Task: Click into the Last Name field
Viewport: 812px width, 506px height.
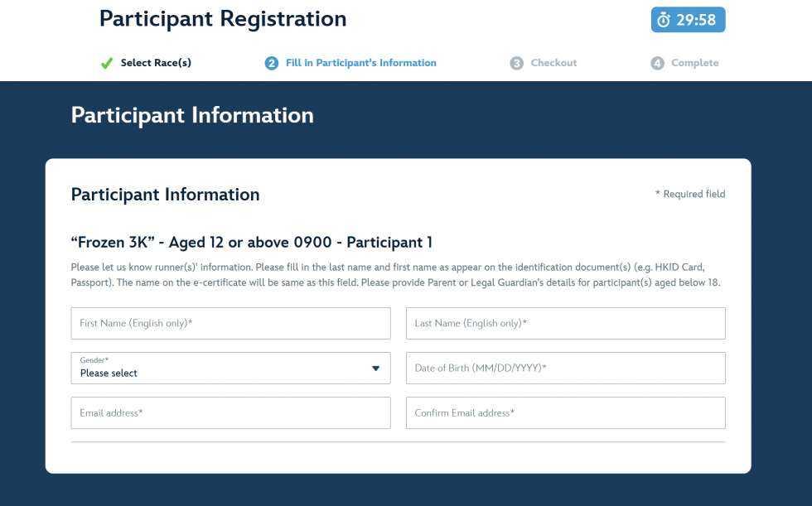Action: click(x=565, y=324)
